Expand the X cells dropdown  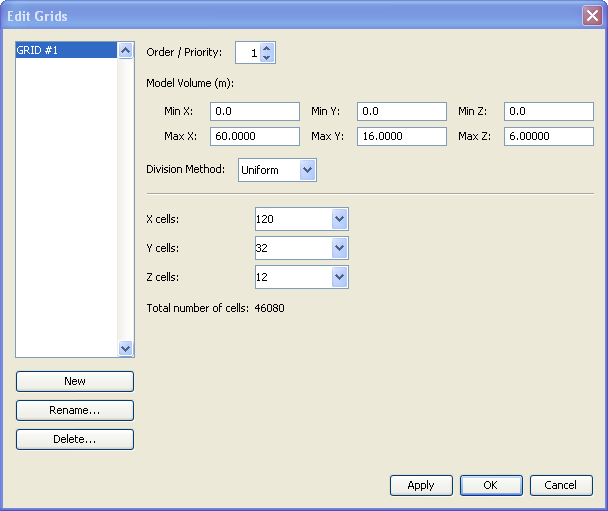(339, 219)
